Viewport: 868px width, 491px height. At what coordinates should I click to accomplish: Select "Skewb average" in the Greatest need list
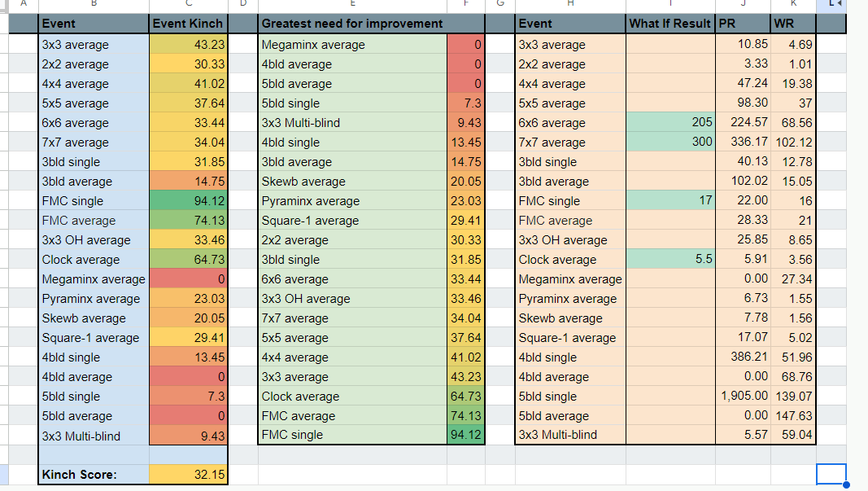tap(352, 182)
